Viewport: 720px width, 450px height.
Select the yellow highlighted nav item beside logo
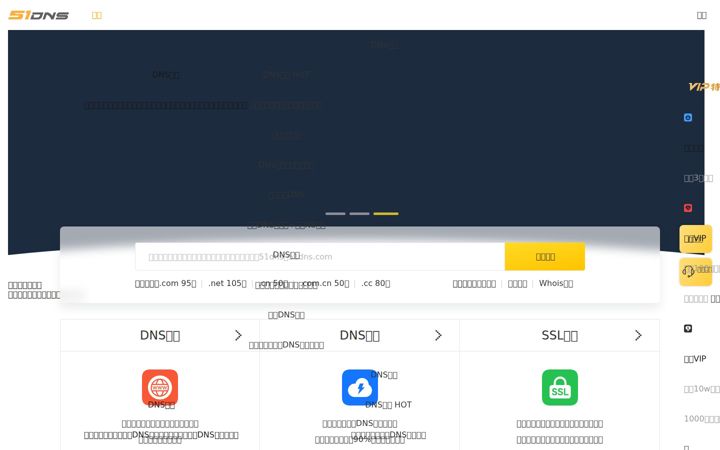tap(96, 15)
